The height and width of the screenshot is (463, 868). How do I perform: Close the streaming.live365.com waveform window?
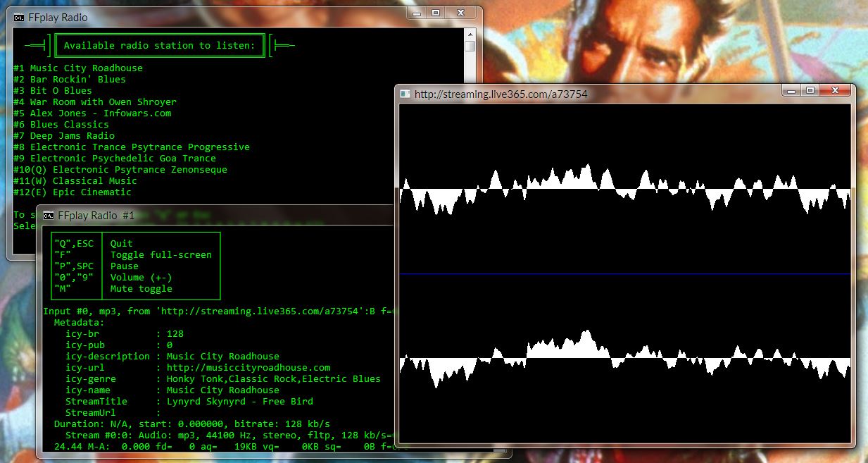(x=836, y=90)
